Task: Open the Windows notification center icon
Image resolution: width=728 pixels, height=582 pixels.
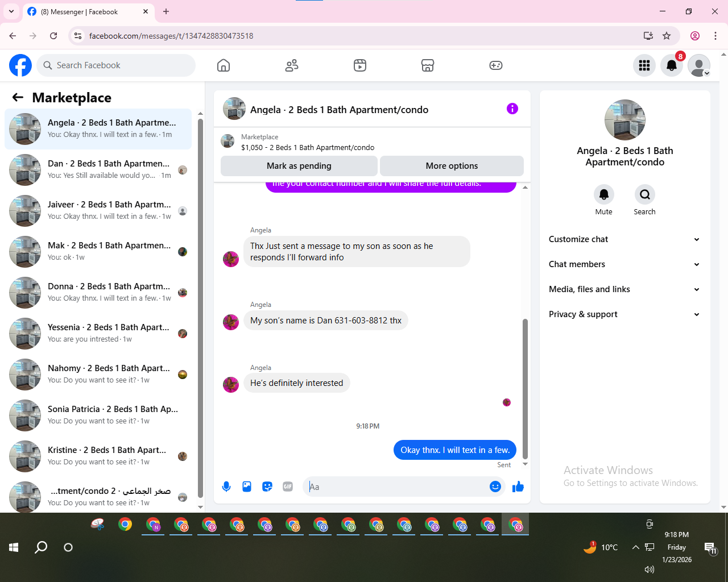Action: [711, 548]
